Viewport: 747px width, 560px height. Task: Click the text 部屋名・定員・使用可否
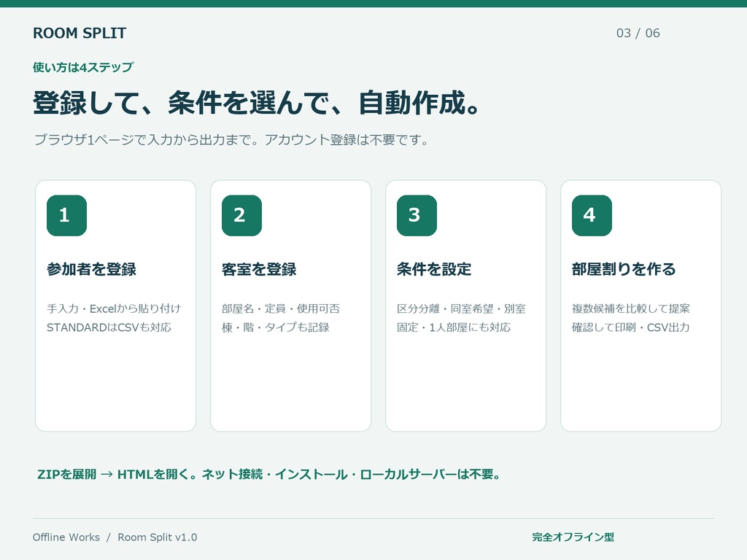281,308
